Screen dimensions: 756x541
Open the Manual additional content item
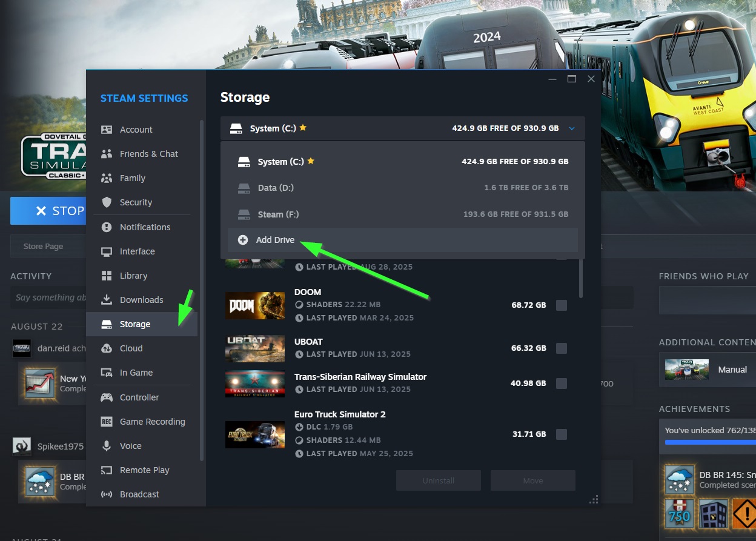pyautogui.click(x=708, y=370)
